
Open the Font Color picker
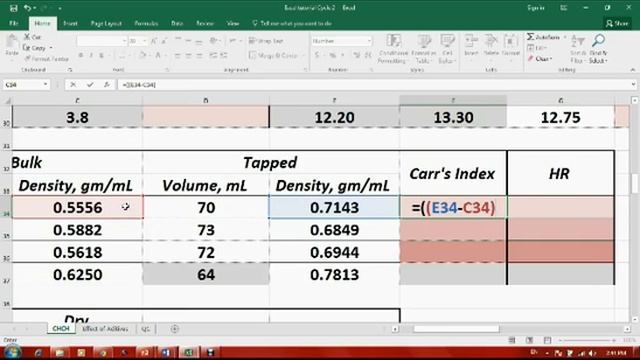tap(158, 55)
